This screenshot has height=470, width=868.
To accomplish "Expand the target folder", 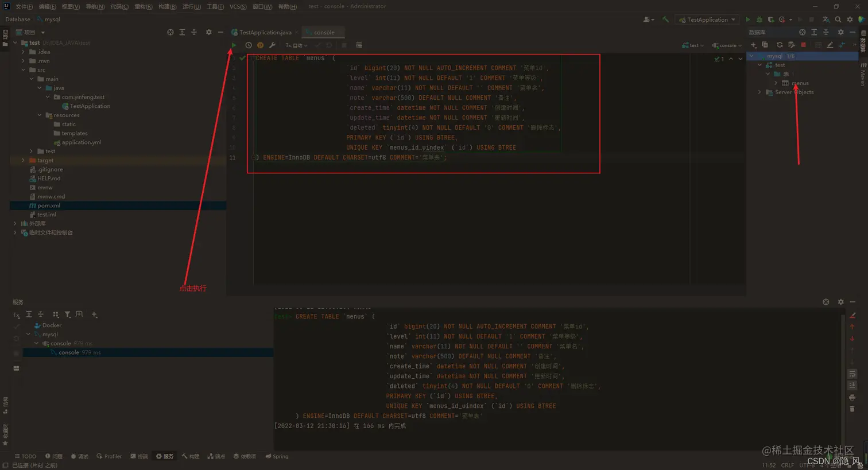I will click(24, 161).
